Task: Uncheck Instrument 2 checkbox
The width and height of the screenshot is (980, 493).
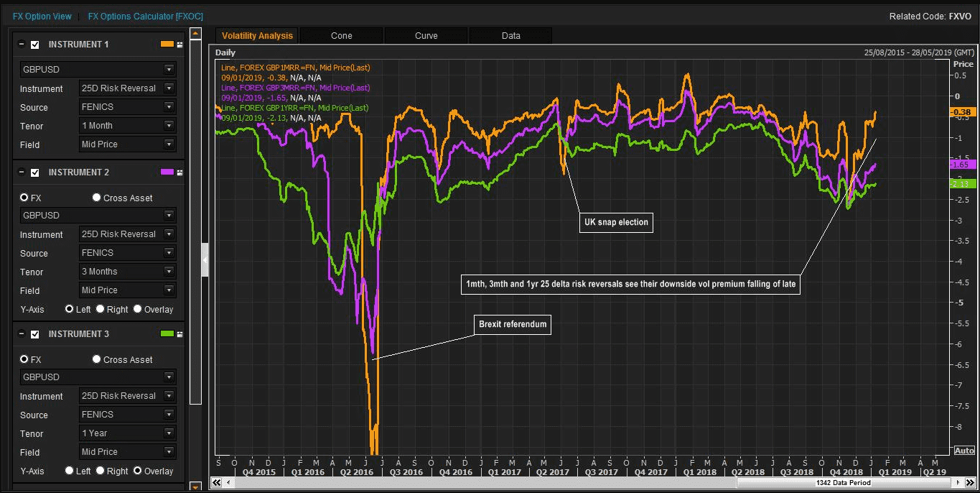Action: coord(35,172)
